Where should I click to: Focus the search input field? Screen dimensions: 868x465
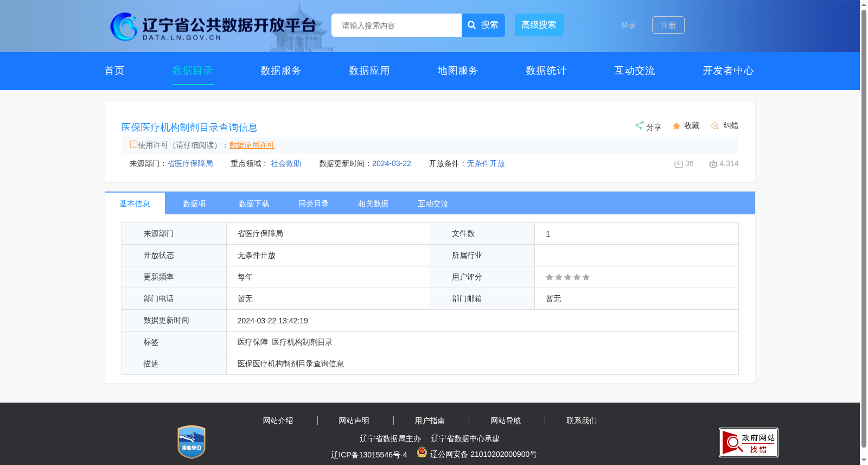[397, 25]
